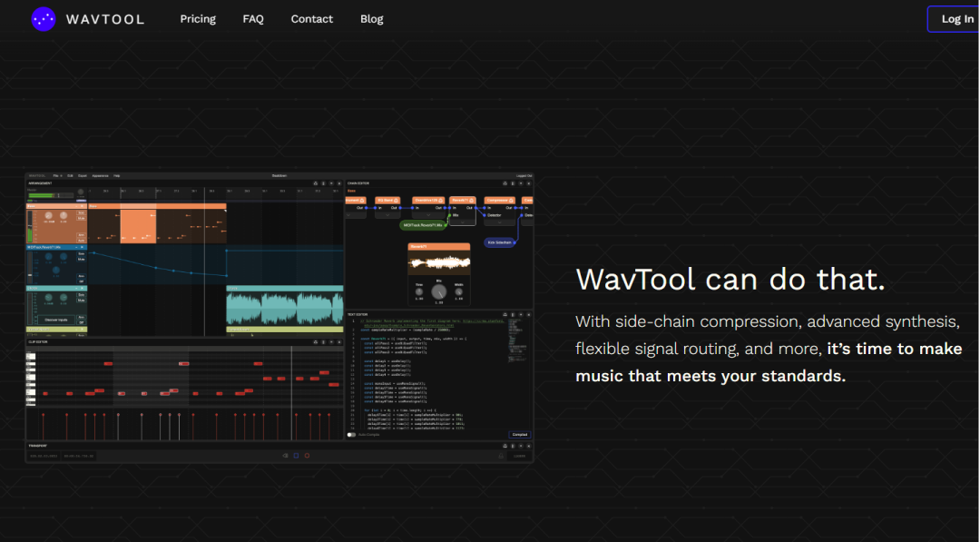
Task: Click the Discover Inputs button
Action: 56,320
